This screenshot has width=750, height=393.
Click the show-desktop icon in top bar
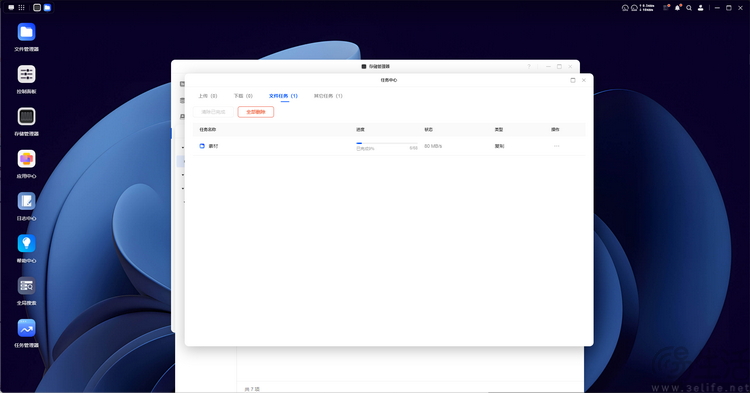point(11,8)
